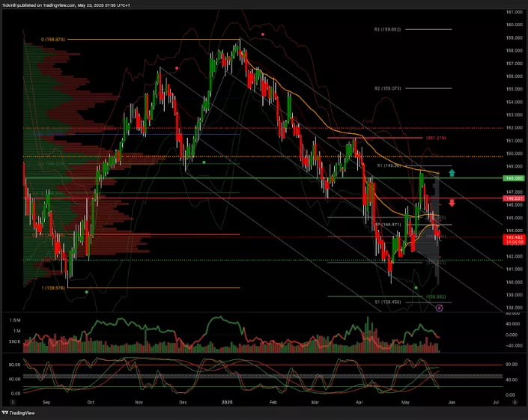Click the red down arrow marker
Viewport: 528px width, 420px height.
[452, 204]
